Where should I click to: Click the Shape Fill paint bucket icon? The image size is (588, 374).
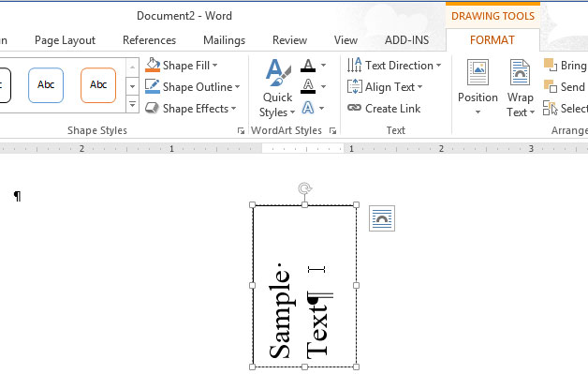click(153, 65)
